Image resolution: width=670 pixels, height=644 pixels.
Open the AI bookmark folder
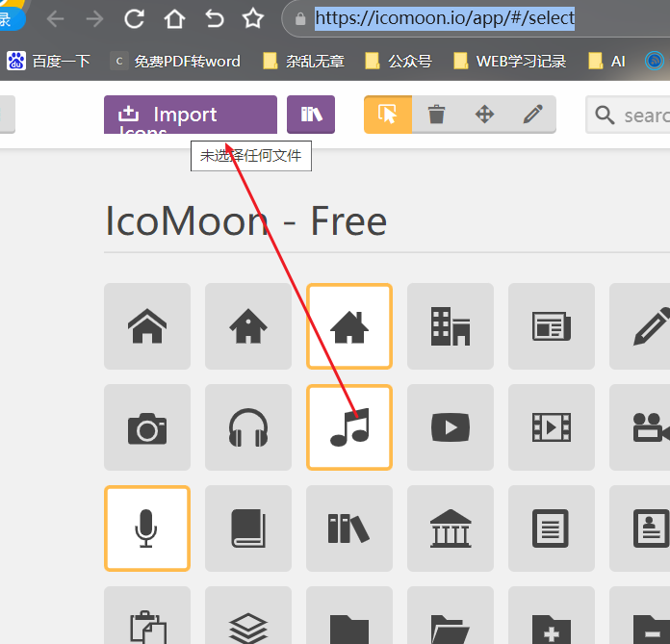(606, 61)
